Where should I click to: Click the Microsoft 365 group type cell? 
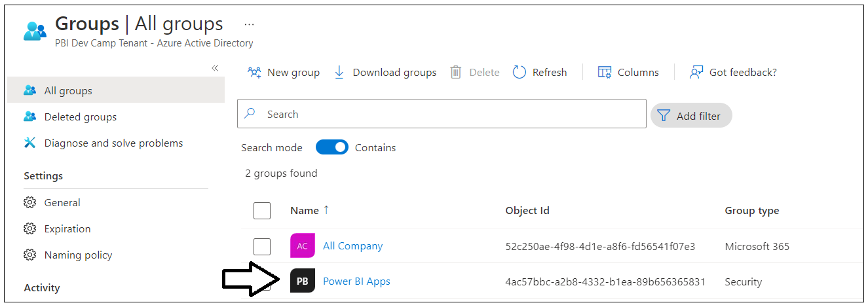coord(757,247)
